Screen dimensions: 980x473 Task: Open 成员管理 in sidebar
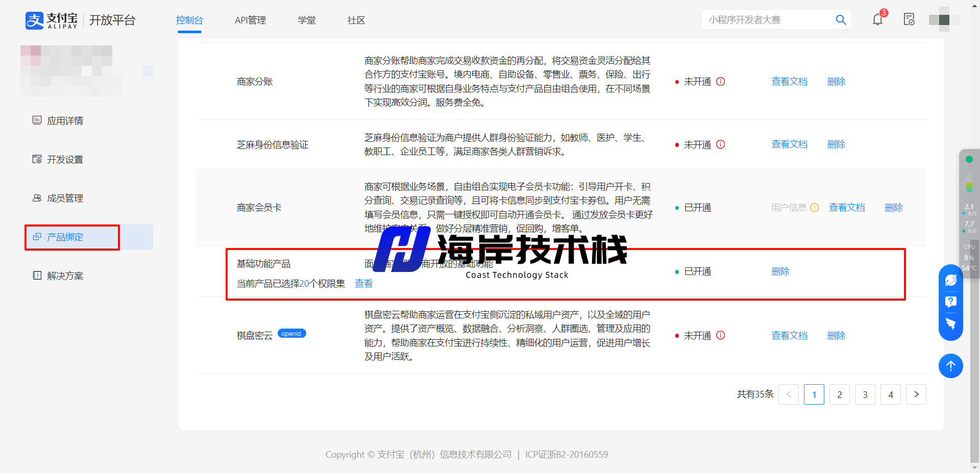[x=88, y=198]
